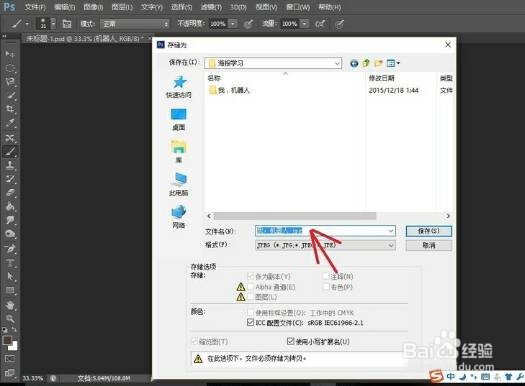Toggle Quick Mask mode icon
This screenshot has height=386, width=525.
[x=10, y=359]
